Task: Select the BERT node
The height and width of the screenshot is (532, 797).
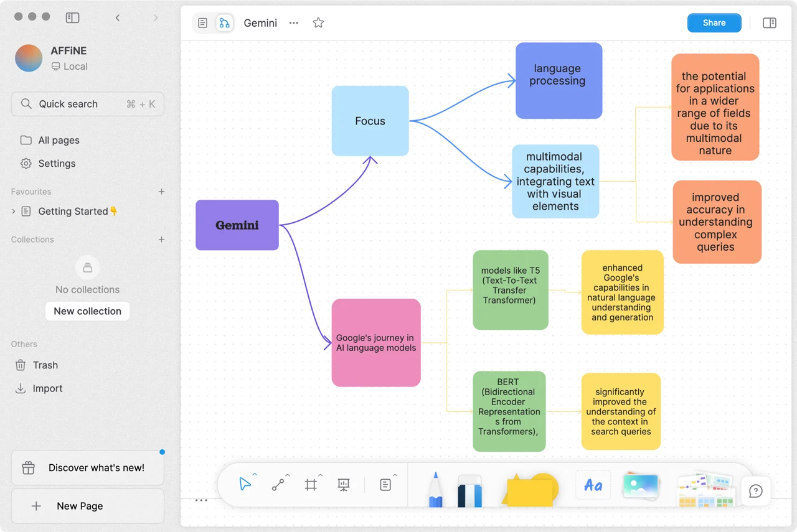Action: (509, 411)
